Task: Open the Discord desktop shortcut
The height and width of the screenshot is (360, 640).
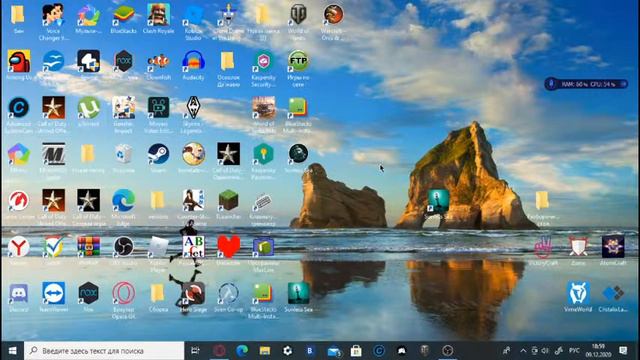Action: click(x=19, y=293)
